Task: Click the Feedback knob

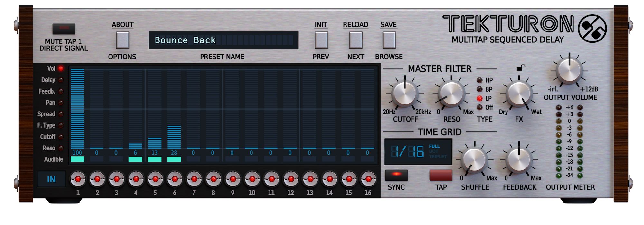Action: pos(519,160)
